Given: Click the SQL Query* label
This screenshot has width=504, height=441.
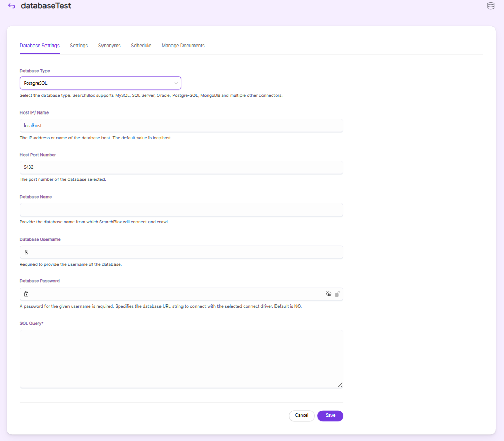Looking at the screenshot, I should click(31, 323).
